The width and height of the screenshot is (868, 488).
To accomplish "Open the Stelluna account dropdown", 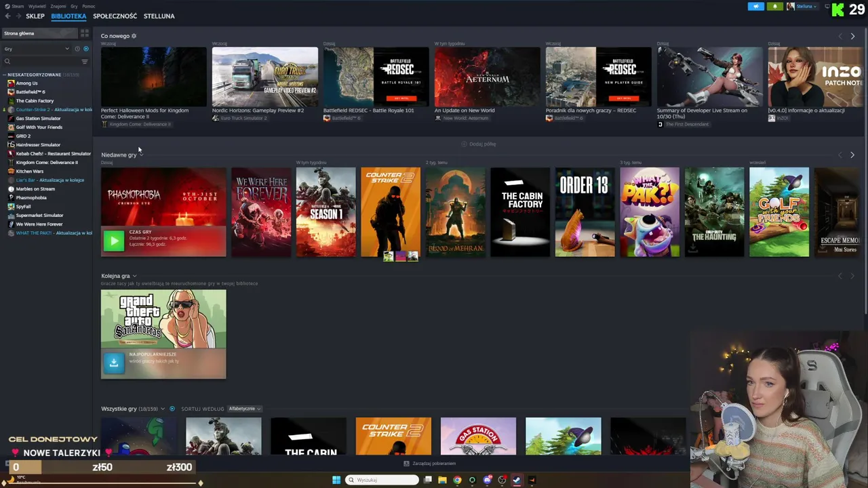I will point(807,6).
